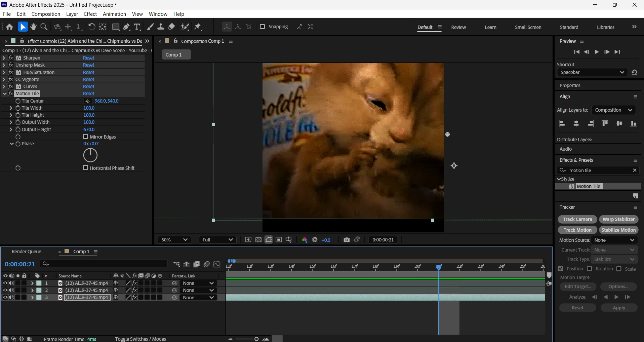Select the Home icon in the toolbar

point(9,27)
